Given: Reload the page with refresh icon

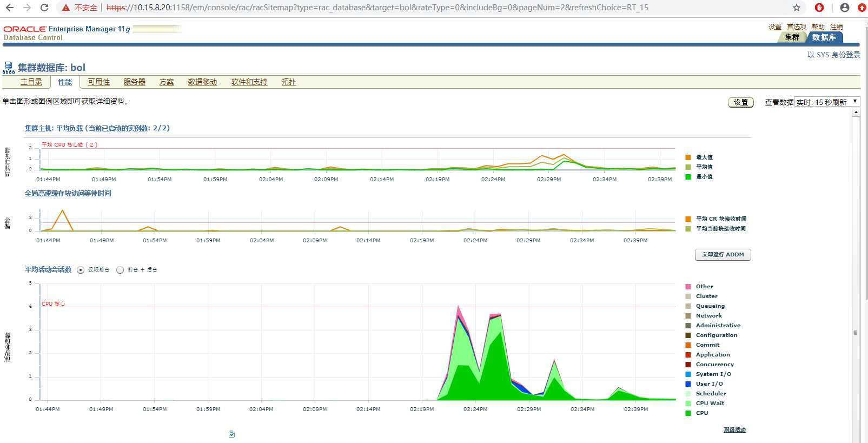Looking at the screenshot, I should tap(44, 8).
